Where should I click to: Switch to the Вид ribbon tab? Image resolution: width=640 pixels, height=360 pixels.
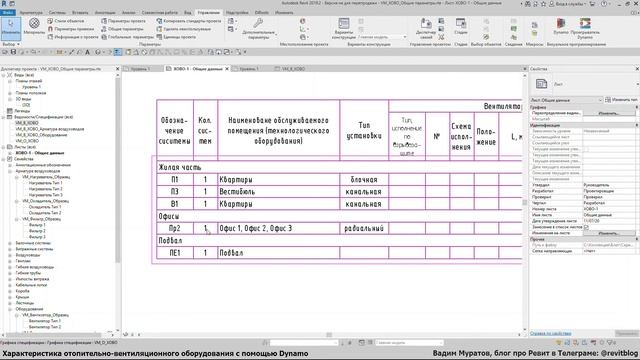click(187, 13)
